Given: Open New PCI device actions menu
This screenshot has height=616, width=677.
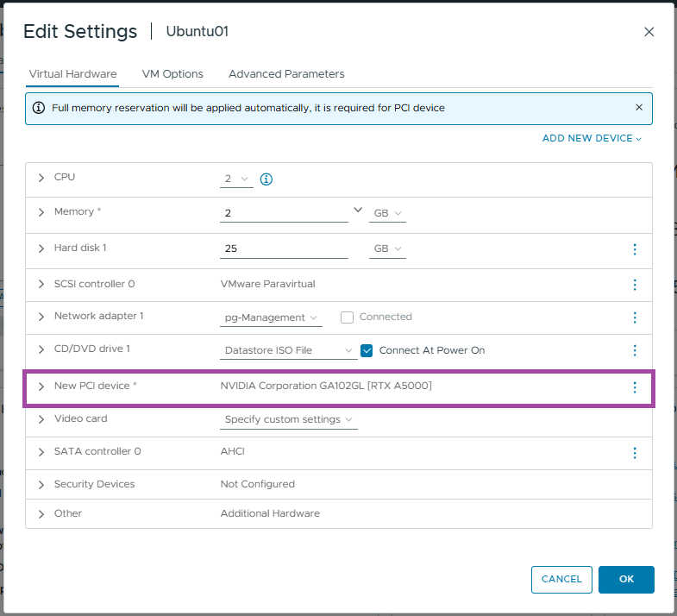Looking at the screenshot, I should (635, 387).
